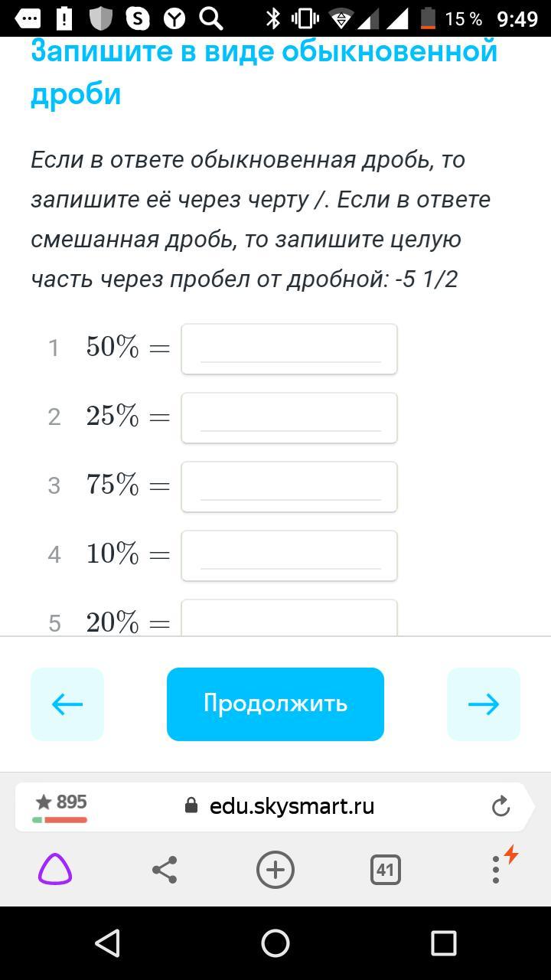The image size is (551, 980).
Task: Click the 10% answer input field
Action: 289,556
